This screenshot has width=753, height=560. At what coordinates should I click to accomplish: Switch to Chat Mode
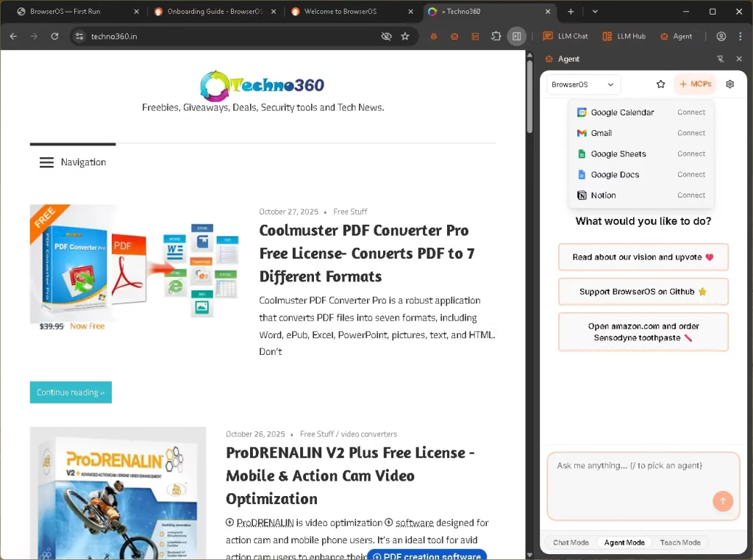coord(571,542)
